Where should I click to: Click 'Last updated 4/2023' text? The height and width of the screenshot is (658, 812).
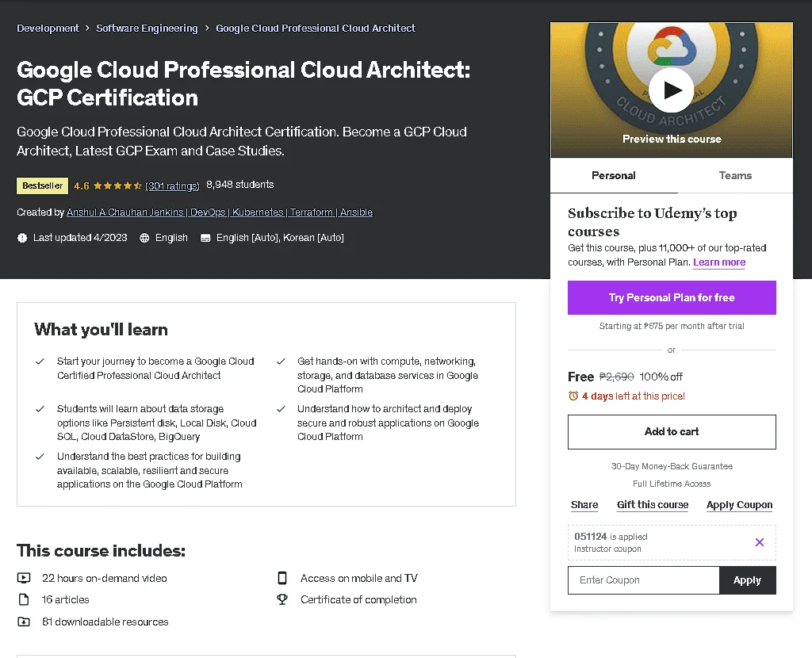[80, 238]
